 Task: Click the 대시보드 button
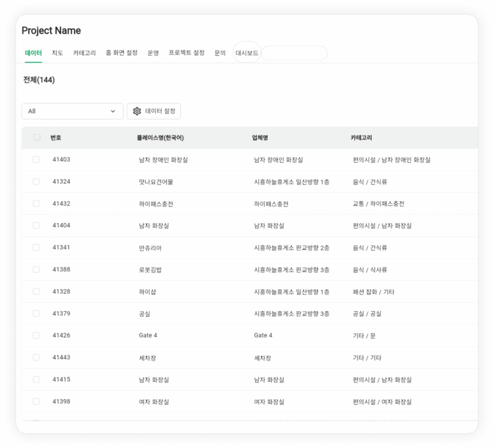(x=247, y=53)
